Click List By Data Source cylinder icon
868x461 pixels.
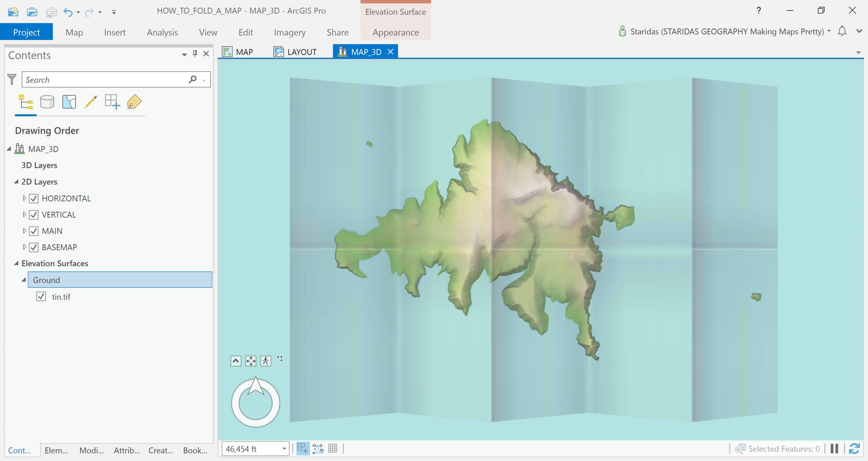[47, 102]
